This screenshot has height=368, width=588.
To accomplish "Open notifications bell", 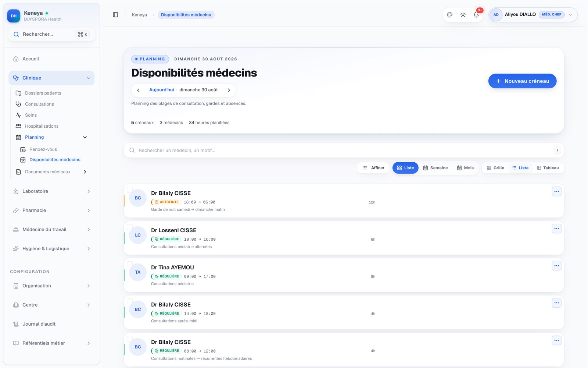I will tap(476, 15).
